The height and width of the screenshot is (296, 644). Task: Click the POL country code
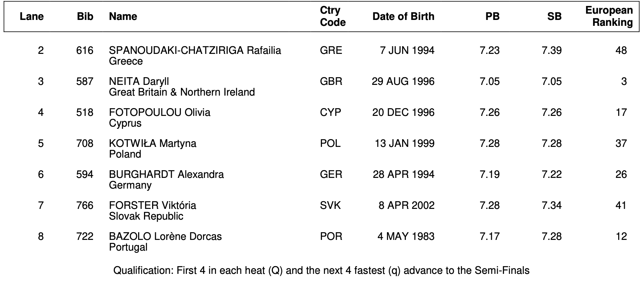[330, 144]
